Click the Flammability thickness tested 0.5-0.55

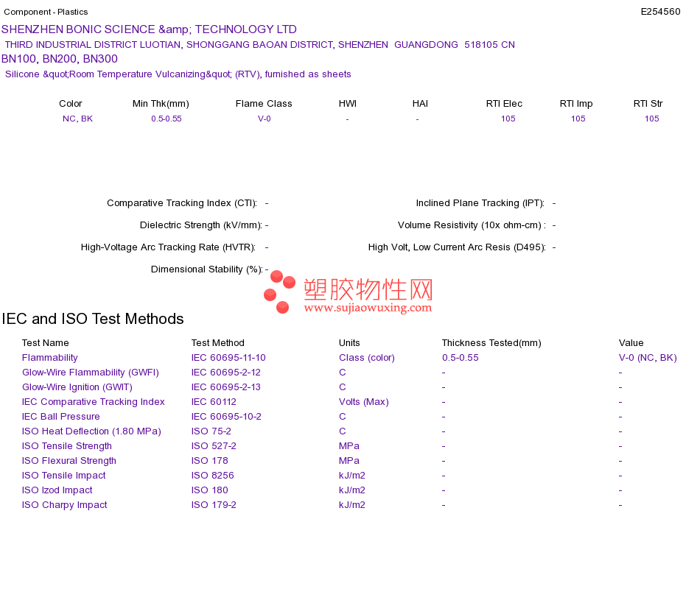(x=461, y=357)
